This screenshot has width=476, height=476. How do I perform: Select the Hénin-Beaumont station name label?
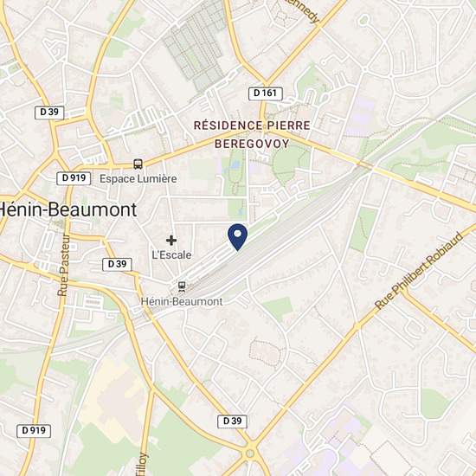[x=182, y=301]
